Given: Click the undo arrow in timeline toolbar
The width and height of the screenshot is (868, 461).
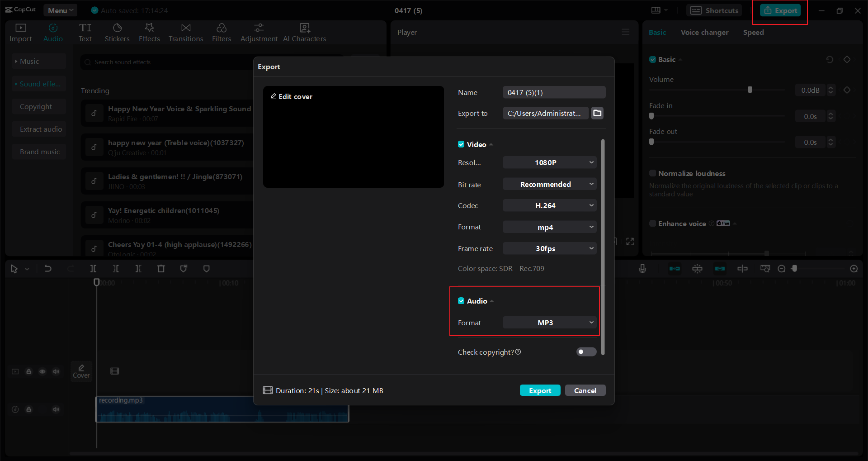Looking at the screenshot, I should 48,269.
